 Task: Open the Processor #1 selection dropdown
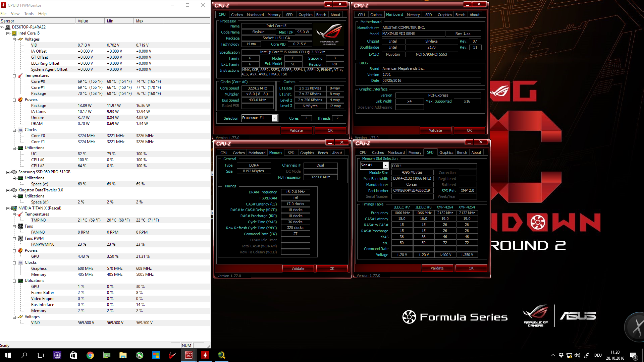[x=275, y=118]
